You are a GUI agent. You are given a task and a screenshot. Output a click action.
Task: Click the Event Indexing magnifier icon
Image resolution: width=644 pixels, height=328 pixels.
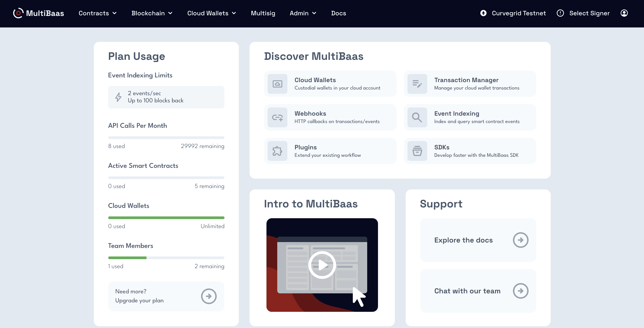417,117
